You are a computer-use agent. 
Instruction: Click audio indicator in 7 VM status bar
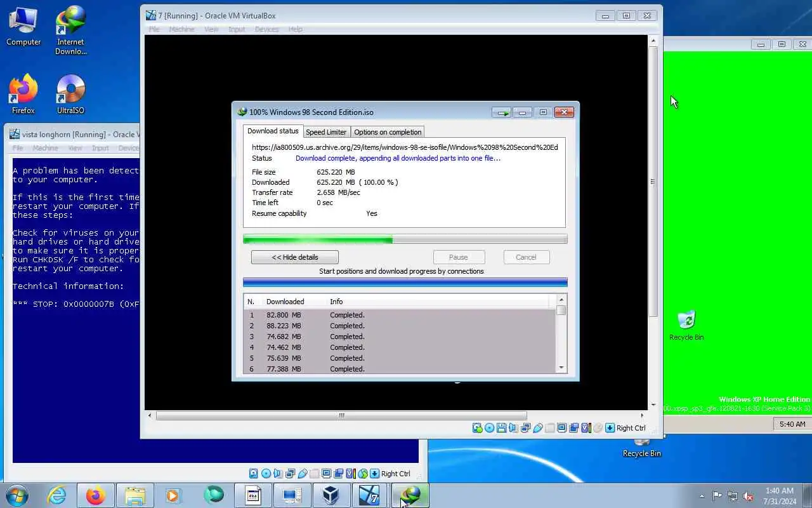coord(513,428)
